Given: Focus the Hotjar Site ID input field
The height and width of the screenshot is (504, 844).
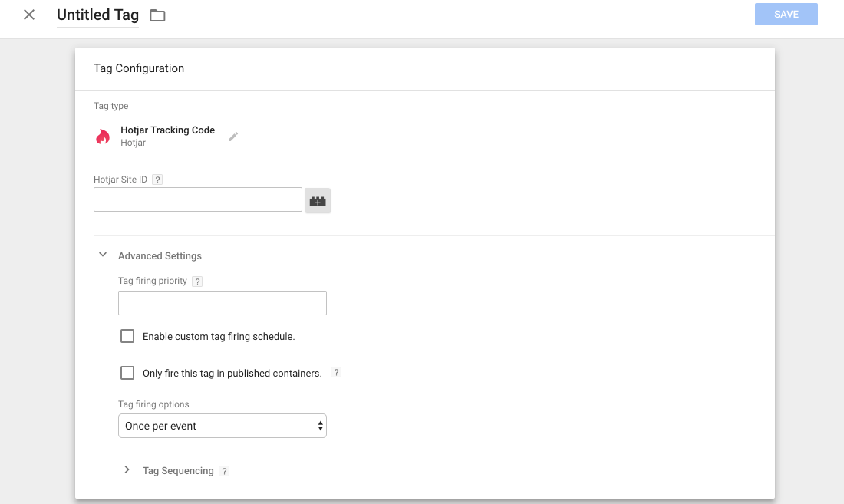Looking at the screenshot, I should point(197,199).
